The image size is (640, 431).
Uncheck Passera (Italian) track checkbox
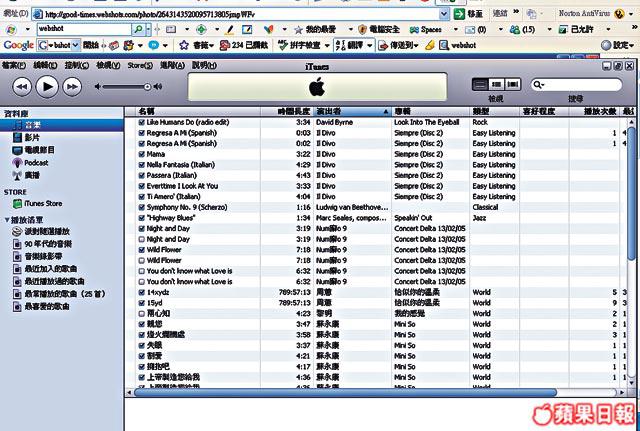pyautogui.click(x=142, y=175)
